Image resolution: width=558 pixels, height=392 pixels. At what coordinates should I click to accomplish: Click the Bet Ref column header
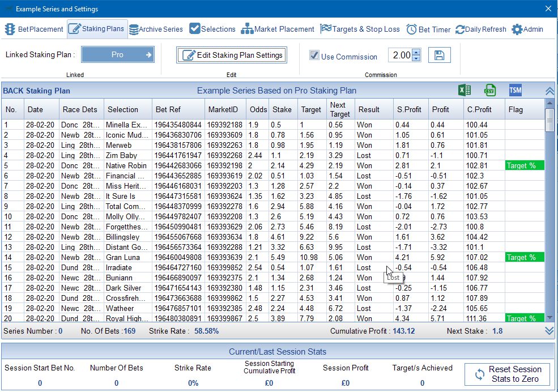178,109
